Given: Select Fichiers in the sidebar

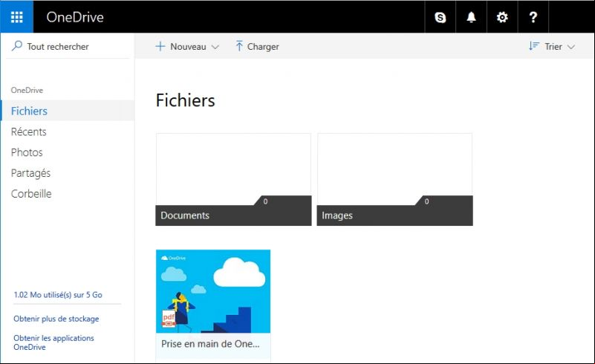Looking at the screenshot, I should (x=68, y=111).
